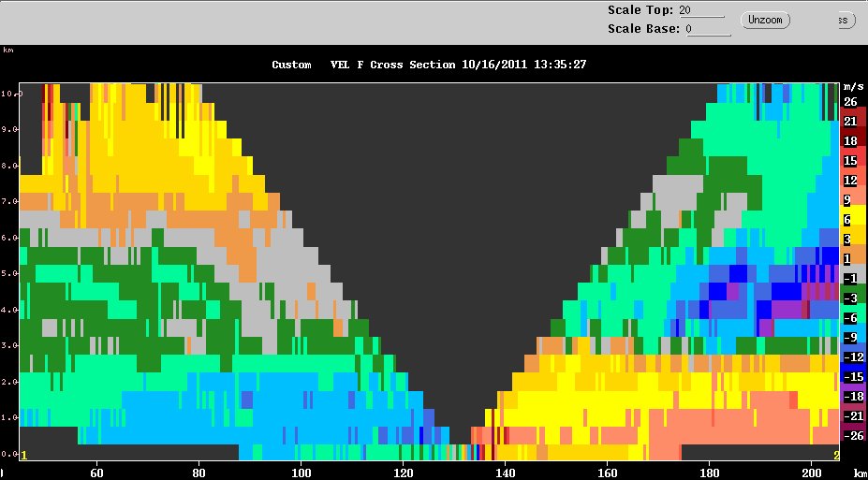This screenshot has height=480, width=868.
Task: Click the 60 km horizontal axis label
Action: [96, 473]
